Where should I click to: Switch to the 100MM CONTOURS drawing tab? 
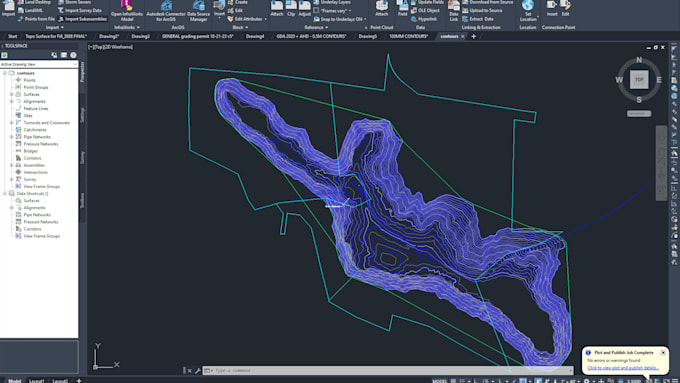(409, 36)
